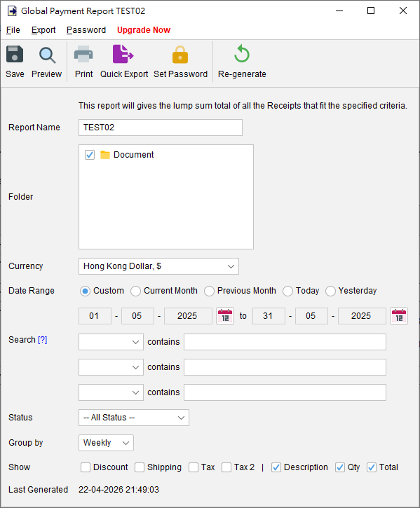Open the Group by Weekly dropdown
This screenshot has width=420, height=508.
(106, 443)
